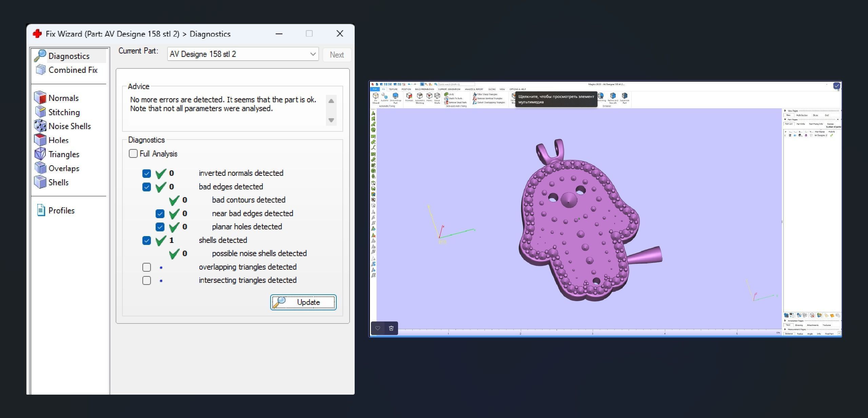
Task: Click Automatic Stitching in Magics ribbon
Action: (420, 98)
